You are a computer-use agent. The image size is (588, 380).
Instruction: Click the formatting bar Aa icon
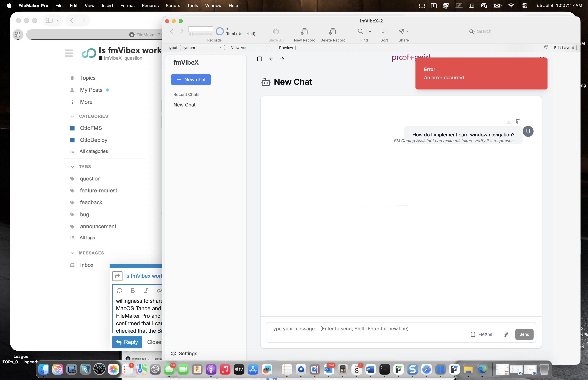546,47
